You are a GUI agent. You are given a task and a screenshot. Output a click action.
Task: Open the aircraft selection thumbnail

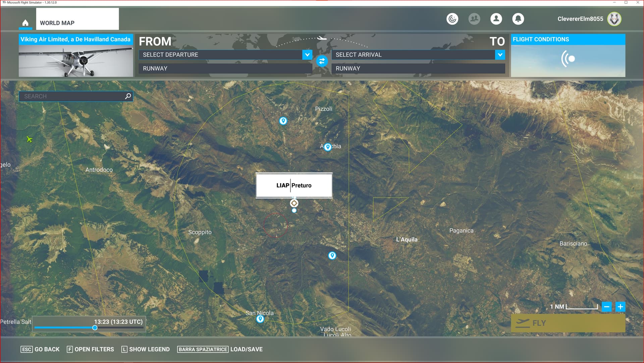click(76, 61)
